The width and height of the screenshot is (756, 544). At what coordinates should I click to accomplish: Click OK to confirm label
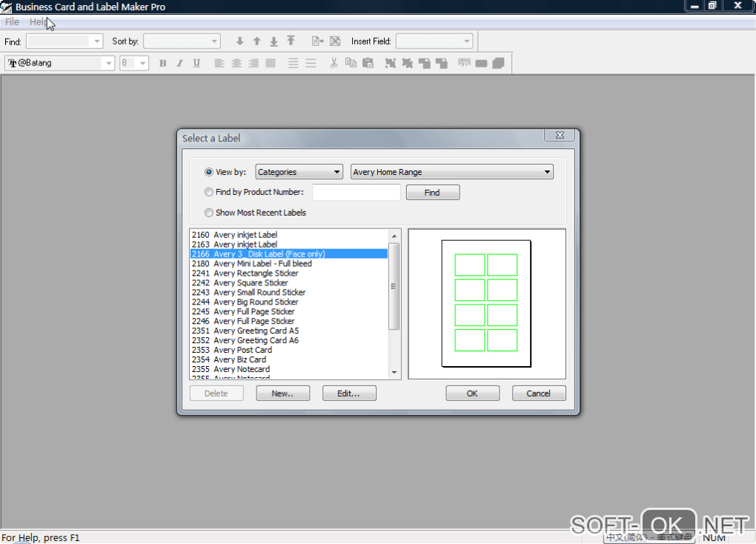point(473,394)
